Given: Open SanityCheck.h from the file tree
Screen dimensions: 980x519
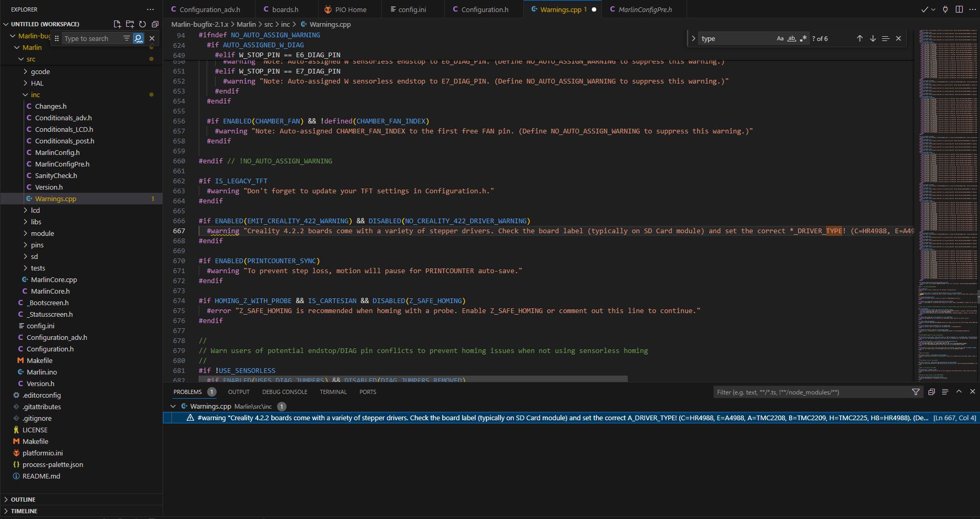Looking at the screenshot, I should click(x=56, y=175).
